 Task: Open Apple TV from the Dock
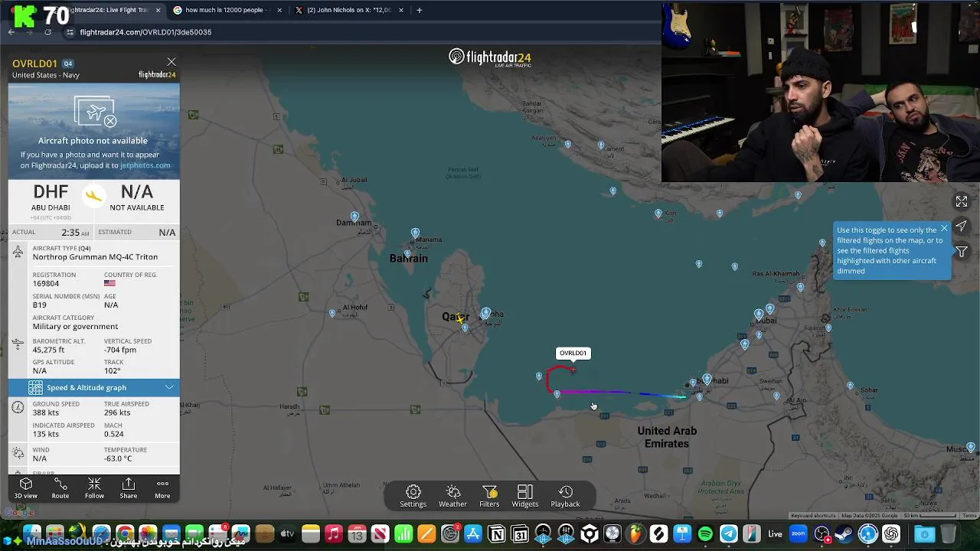click(x=287, y=534)
